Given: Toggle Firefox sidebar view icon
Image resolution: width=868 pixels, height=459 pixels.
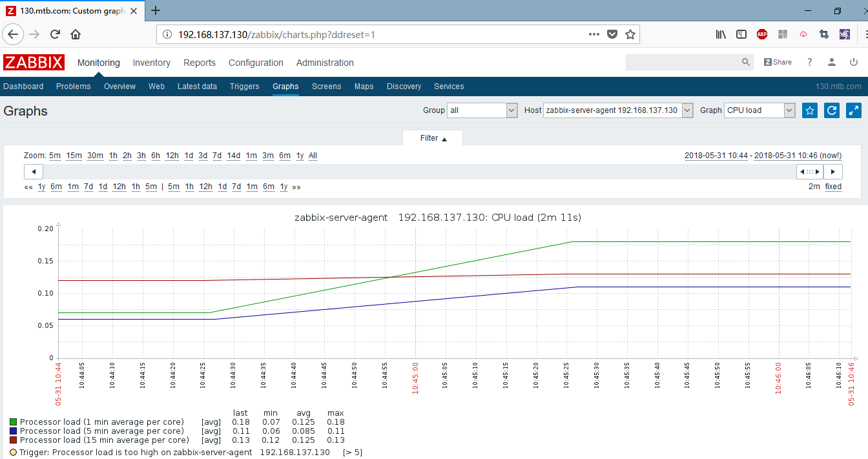Looking at the screenshot, I should coord(741,34).
